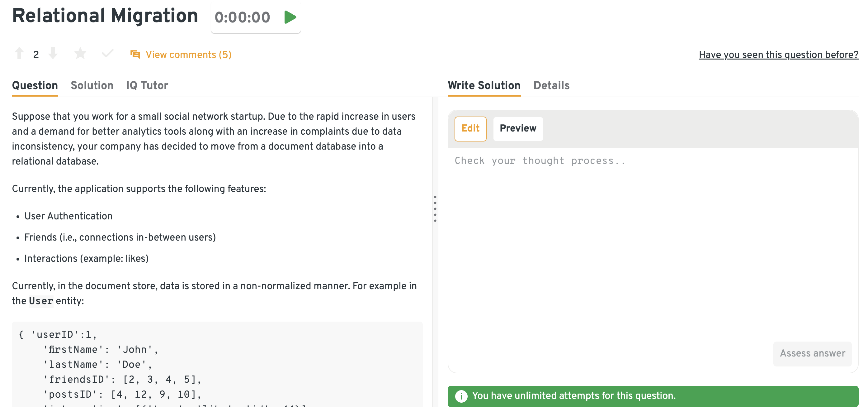Upvote this question with the up arrow
Image resolution: width=868 pixels, height=407 pixels.
point(19,54)
